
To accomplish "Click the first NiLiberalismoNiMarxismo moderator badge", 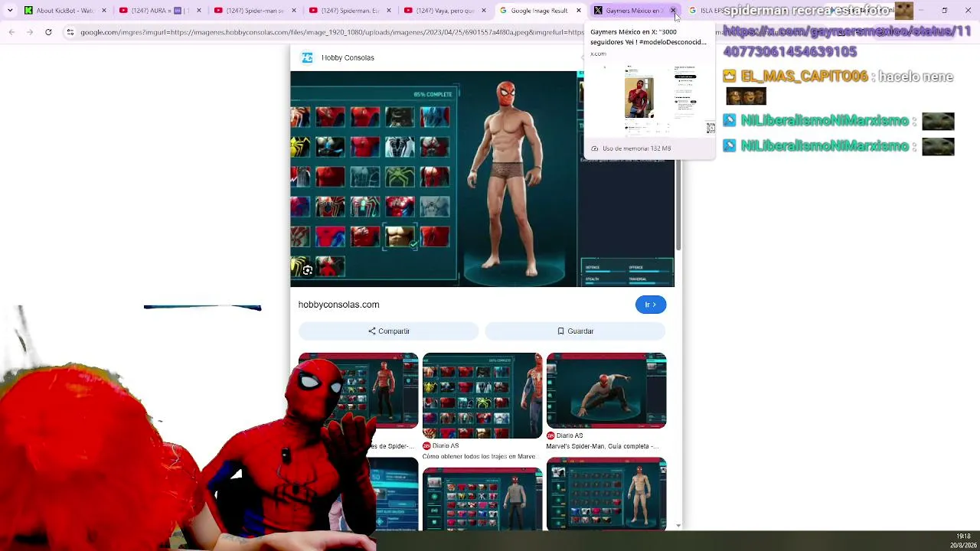I will coord(730,121).
